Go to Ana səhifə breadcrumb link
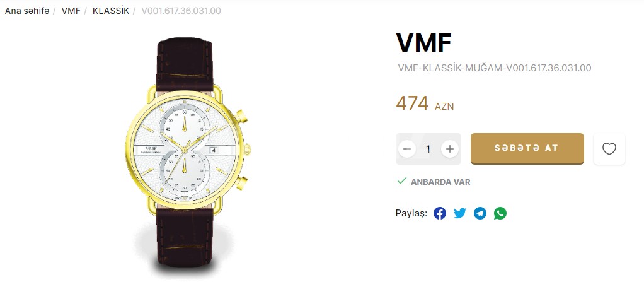 click(27, 11)
